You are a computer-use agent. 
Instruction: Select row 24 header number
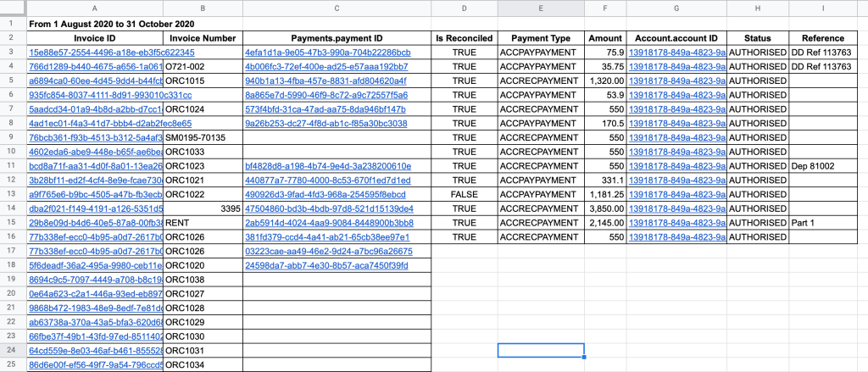coord(14,351)
